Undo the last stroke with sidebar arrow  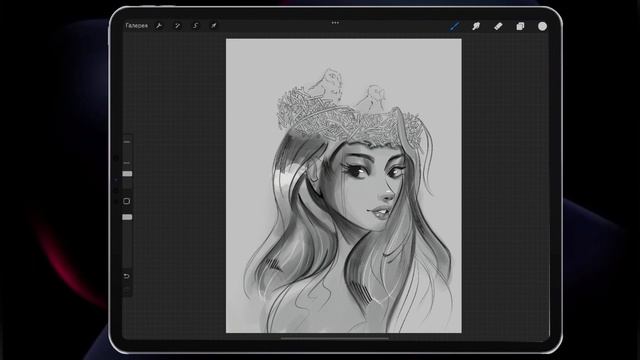click(x=127, y=276)
